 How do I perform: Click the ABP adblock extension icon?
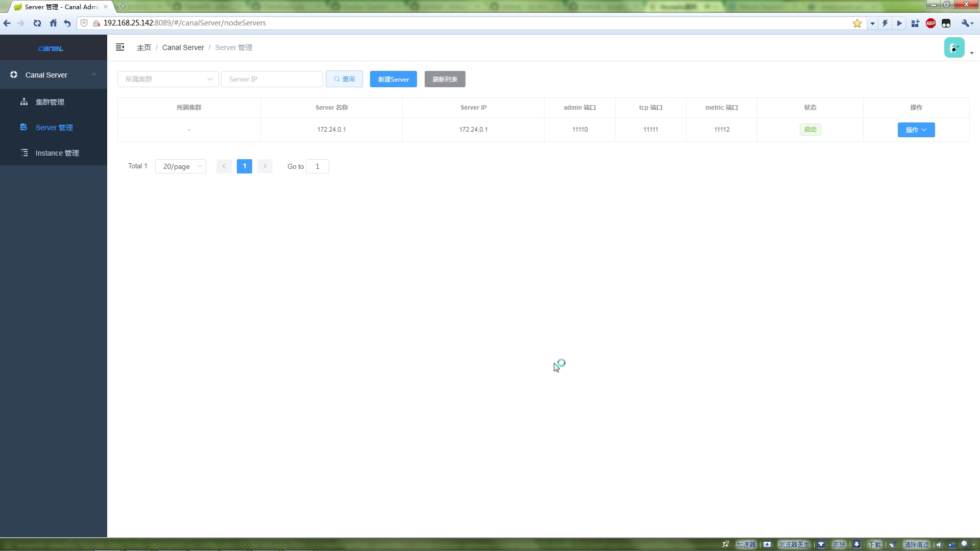(930, 23)
